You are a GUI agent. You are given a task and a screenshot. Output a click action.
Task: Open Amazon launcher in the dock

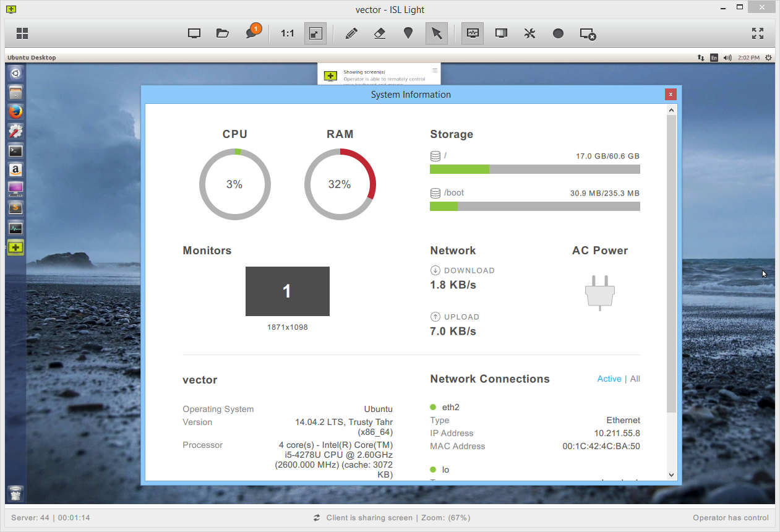pyautogui.click(x=16, y=169)
